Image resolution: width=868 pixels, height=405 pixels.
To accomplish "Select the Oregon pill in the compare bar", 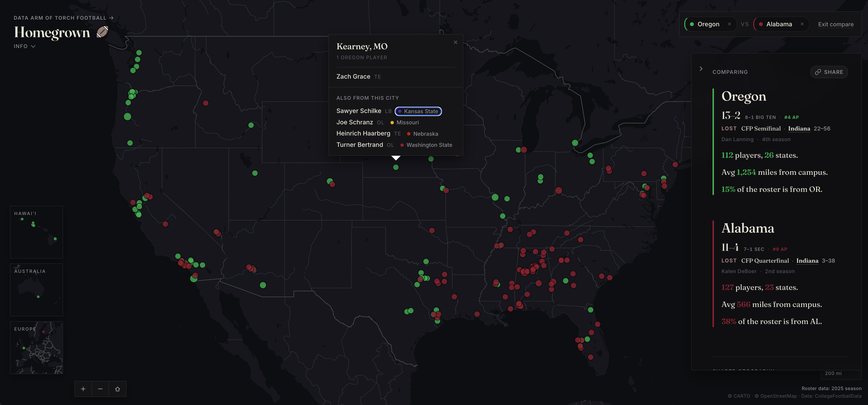I will tap(709, 24).
